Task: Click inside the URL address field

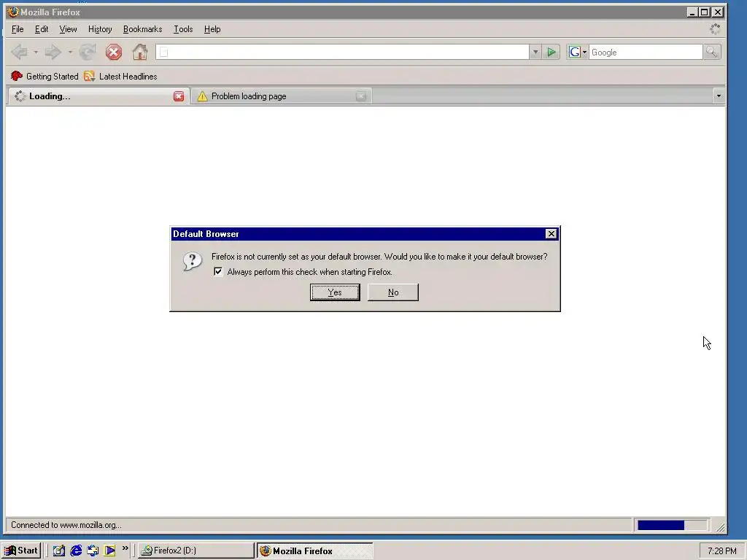Action: click(342, 52)
